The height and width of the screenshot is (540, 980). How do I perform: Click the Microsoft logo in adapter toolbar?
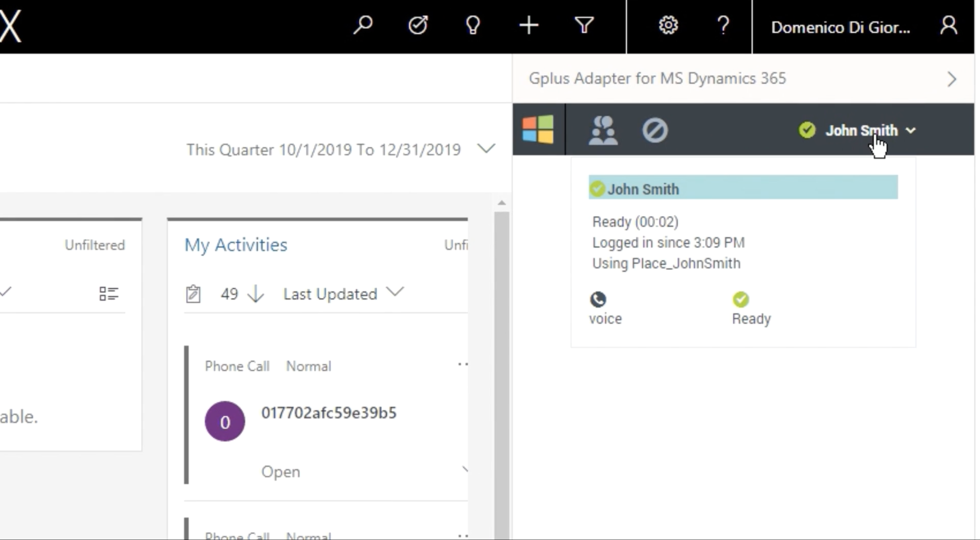(538, 129)
